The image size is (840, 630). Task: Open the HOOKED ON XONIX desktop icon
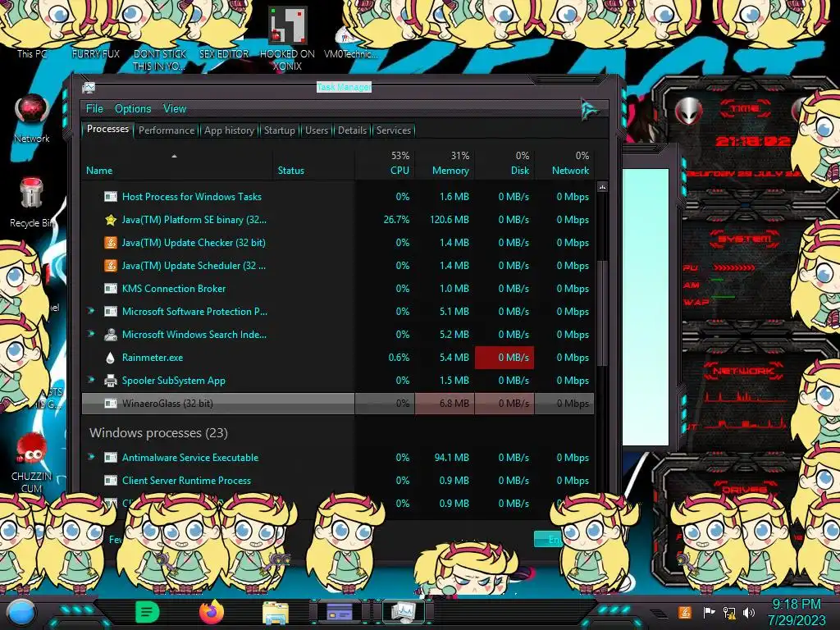tap(288, 38)
